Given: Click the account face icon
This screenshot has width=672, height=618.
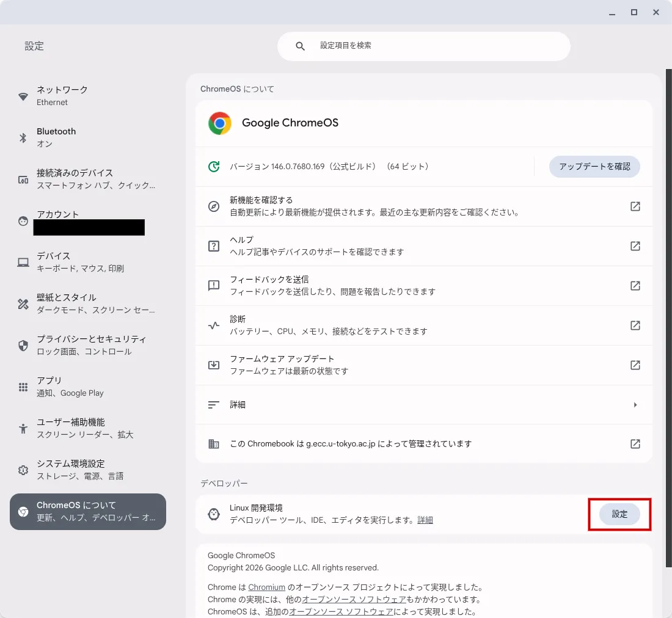Looking at the screenshot, I should pos(23,221).
